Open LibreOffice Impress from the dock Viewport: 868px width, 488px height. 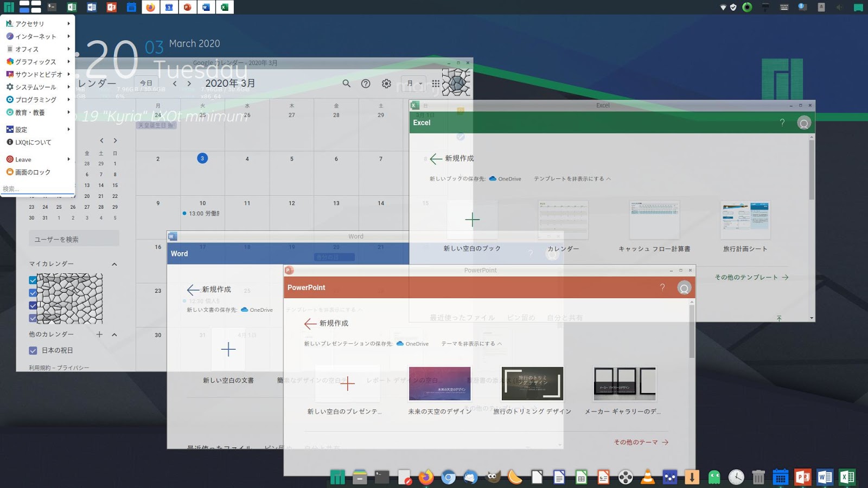603,477
